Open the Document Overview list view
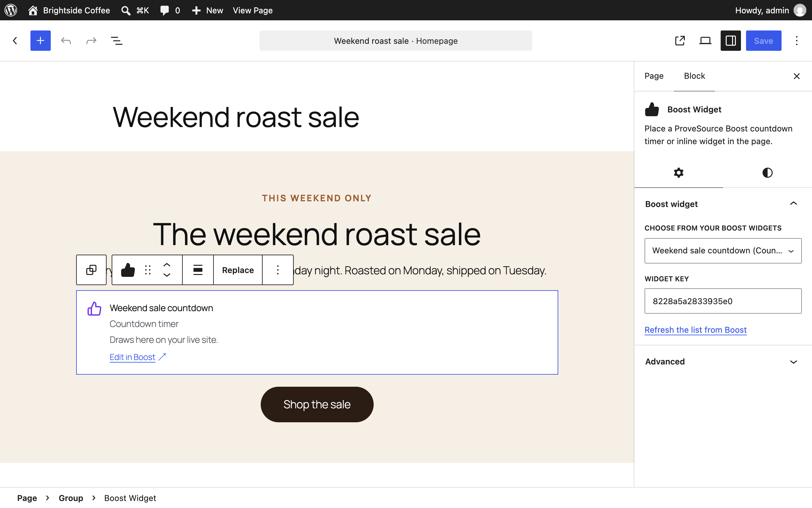Image resolution: width=812 pixels, height=508 pixels. [117, 41]
